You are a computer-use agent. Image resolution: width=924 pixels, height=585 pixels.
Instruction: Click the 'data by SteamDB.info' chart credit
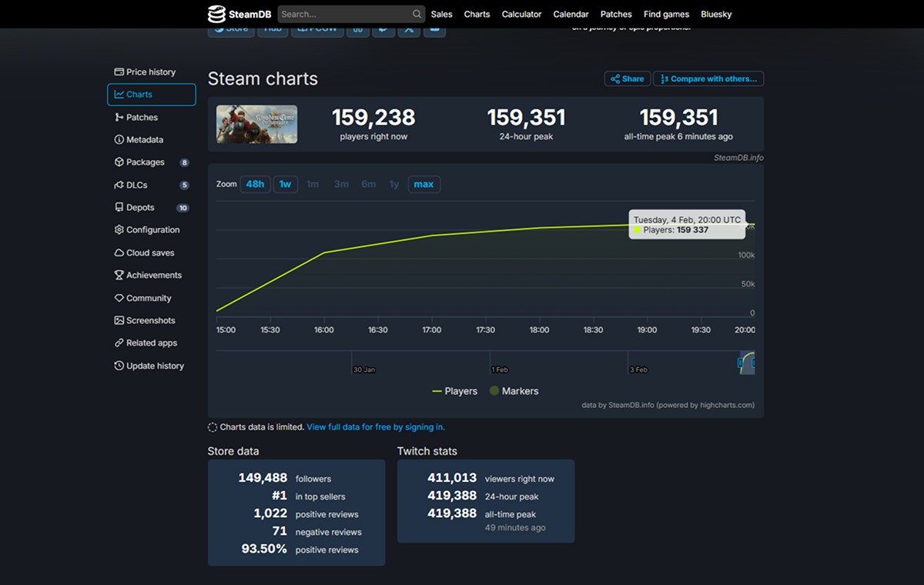(x=668, y=405)
